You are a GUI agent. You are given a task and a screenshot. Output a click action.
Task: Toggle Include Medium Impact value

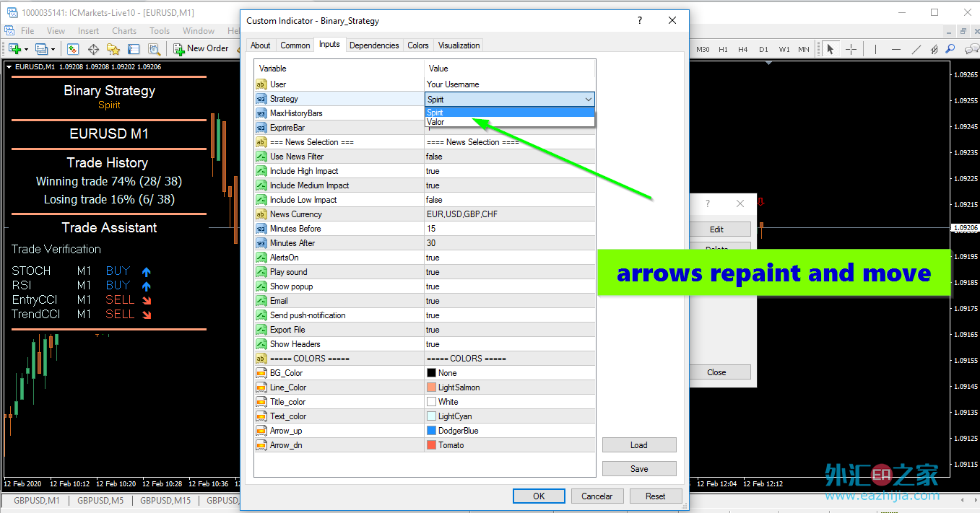(x=510, y=185)
